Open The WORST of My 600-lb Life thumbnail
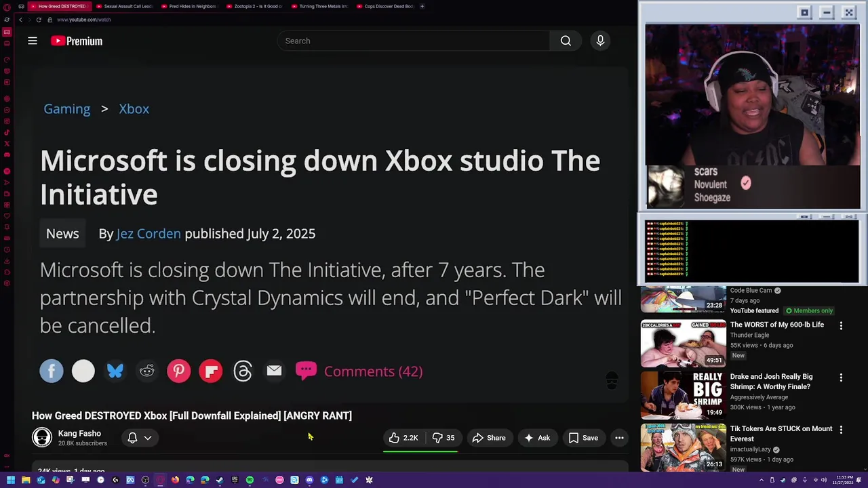Image resolution: width=868 pixels, height=488 pixels. tap(683, 343)
